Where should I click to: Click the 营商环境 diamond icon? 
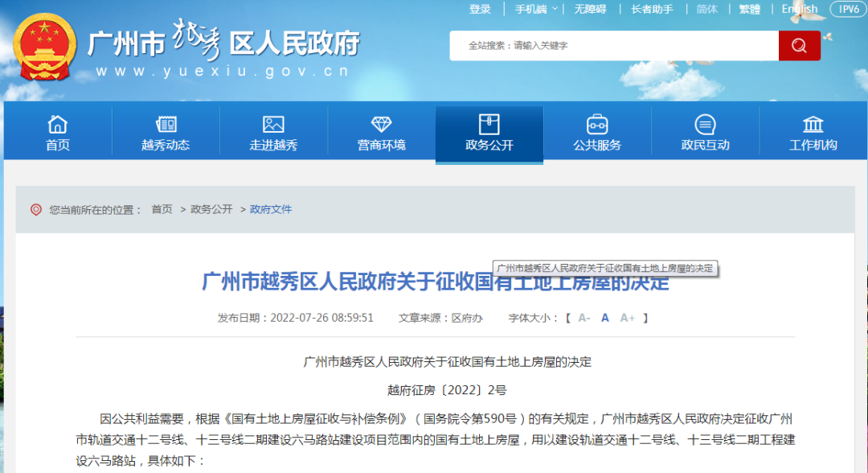pyautogui.click(x=381, y=125)
